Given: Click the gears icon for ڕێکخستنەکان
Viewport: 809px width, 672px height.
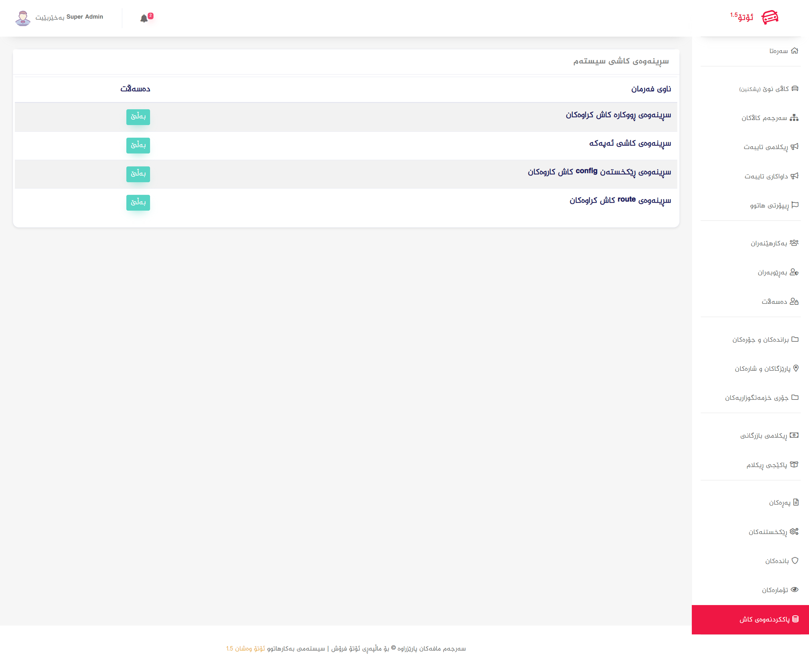Looking at the screenshot, I should pyautogui.click(x=794, y=531).
